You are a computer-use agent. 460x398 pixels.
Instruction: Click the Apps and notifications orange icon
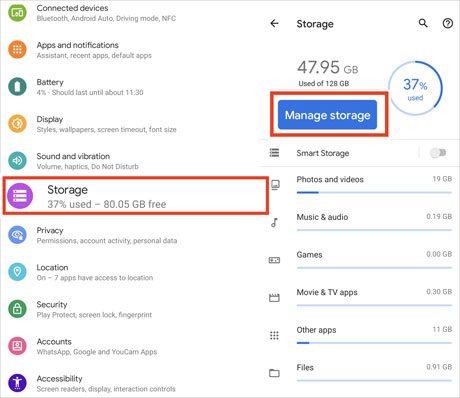pos(17,49)
